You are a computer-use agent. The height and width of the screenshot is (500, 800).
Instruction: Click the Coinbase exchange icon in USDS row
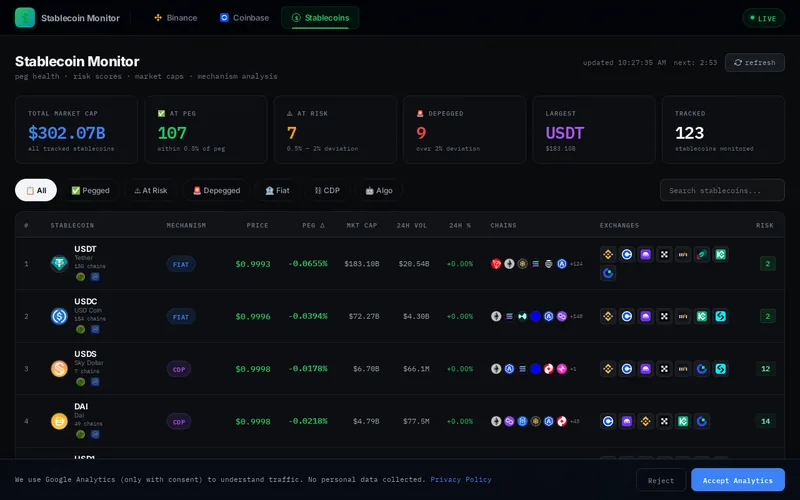point(627,369)
